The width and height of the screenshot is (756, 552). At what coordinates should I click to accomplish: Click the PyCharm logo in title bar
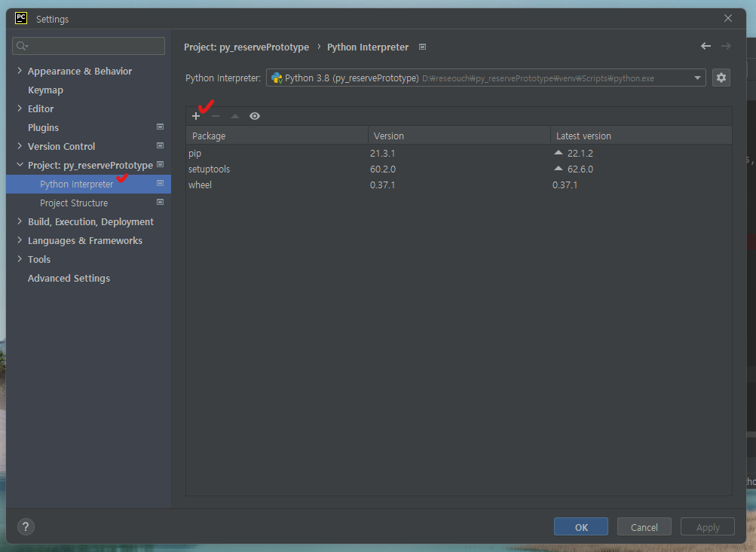point(21,18)
